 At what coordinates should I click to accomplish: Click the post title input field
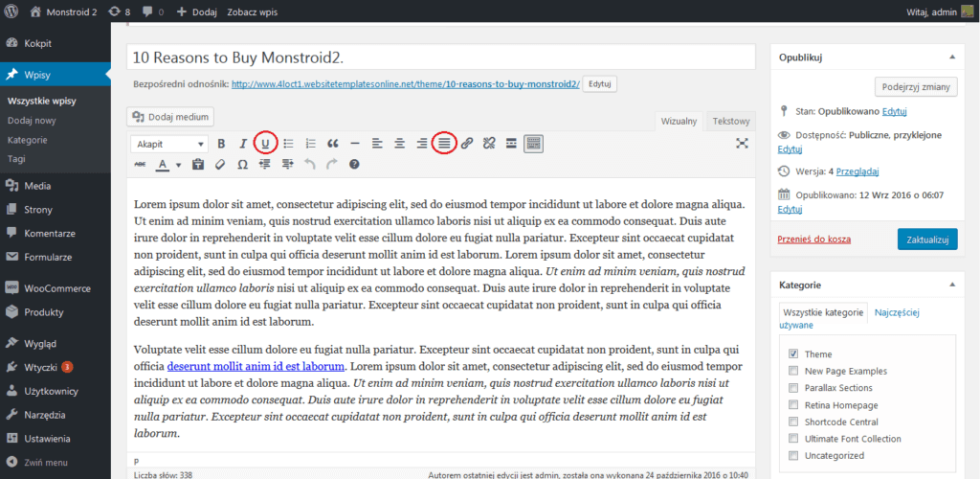click(x=440, y=57)
